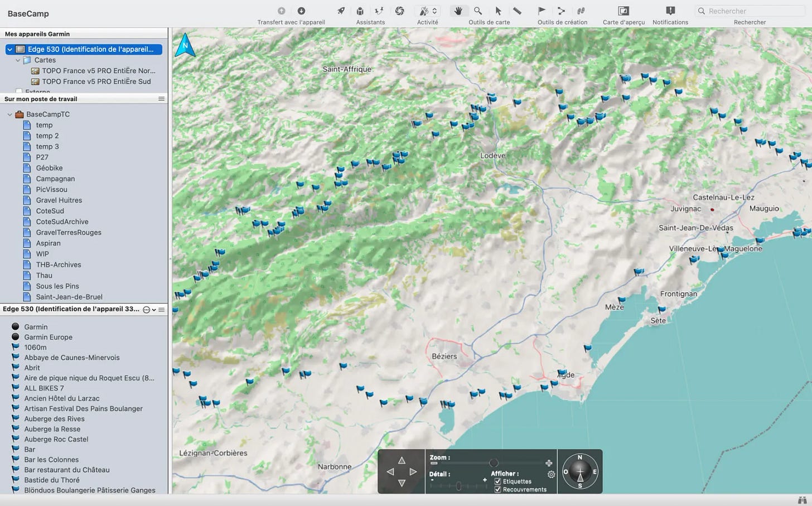This screenshot has width=812, height=506.
Task: Click the Lodève label on the map
Action: (492, 156)
